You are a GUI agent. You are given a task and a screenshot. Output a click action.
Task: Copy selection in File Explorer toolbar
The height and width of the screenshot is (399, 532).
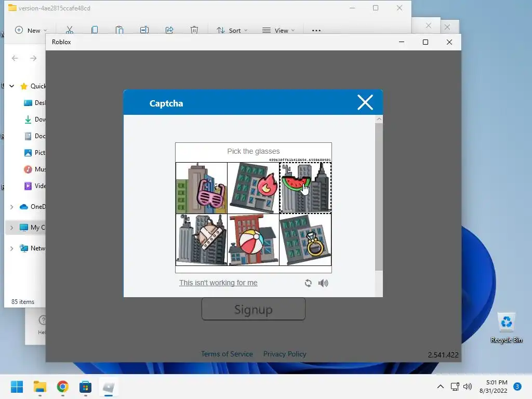pyautogui.click(x=95, y=30)
